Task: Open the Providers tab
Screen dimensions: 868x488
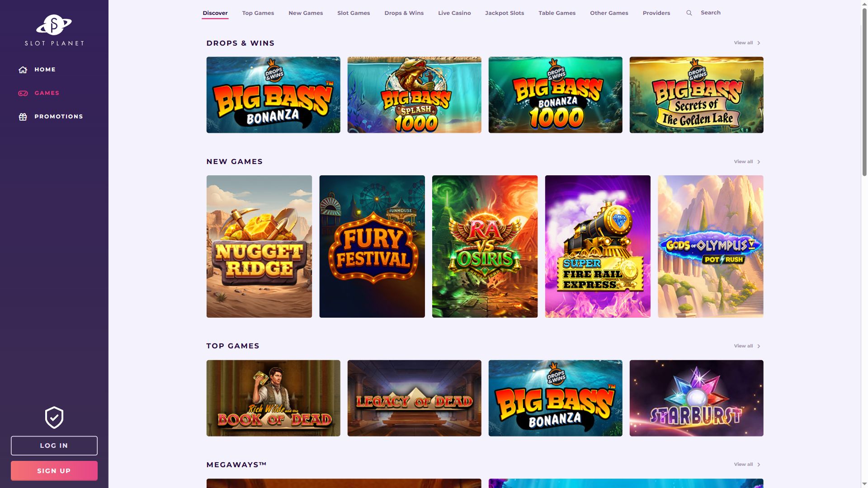Action: (656, 13)
